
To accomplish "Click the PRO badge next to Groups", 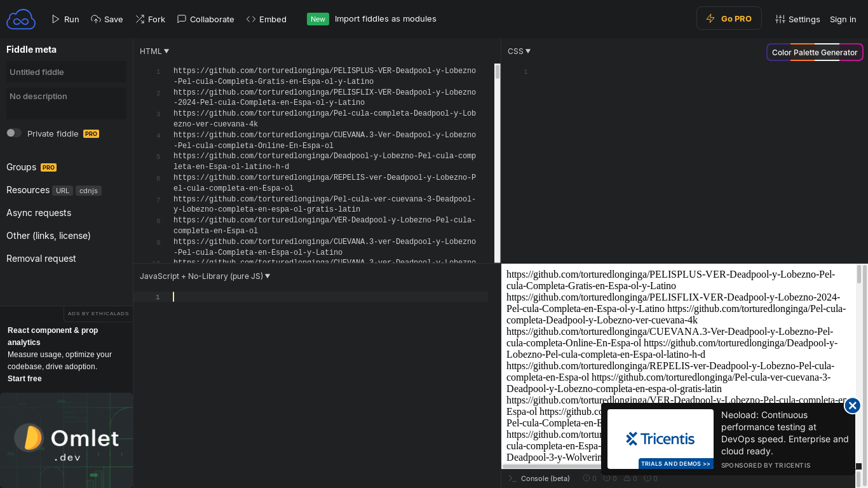I will (x=48, y=168).
